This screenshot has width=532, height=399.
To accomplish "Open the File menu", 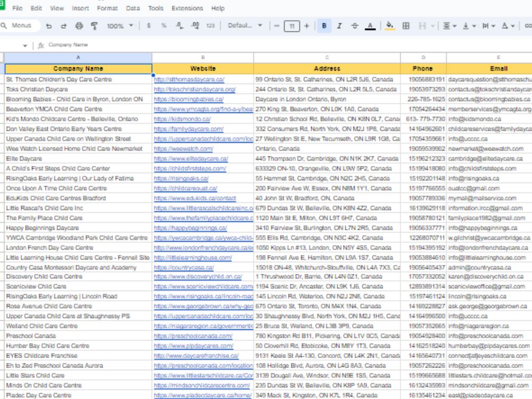I will (18, 8).
